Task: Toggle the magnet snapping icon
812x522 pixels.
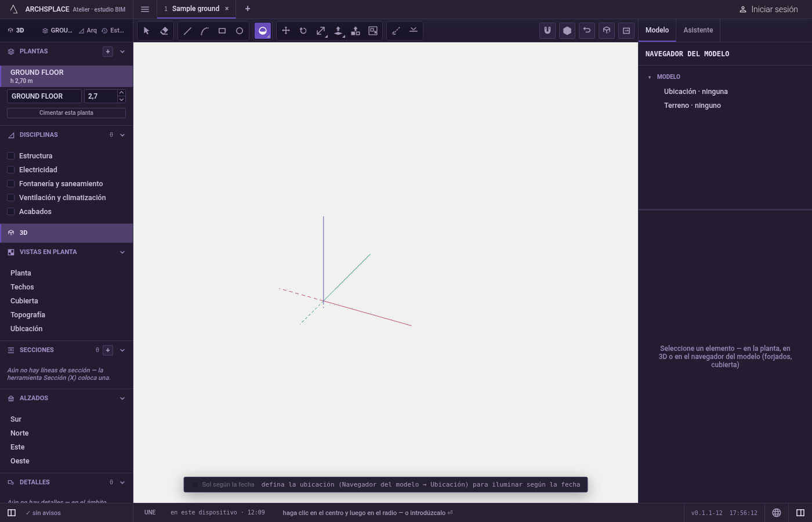Action: click(x=548, y=31)
